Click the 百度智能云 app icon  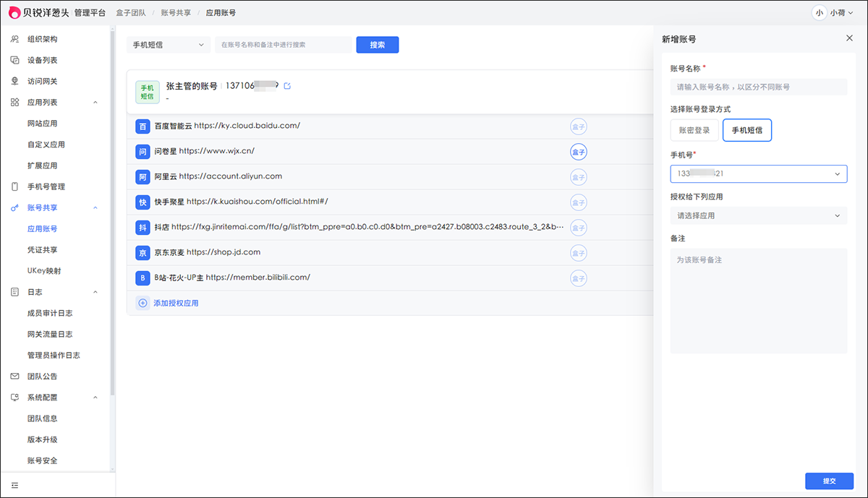pos(142,126)
